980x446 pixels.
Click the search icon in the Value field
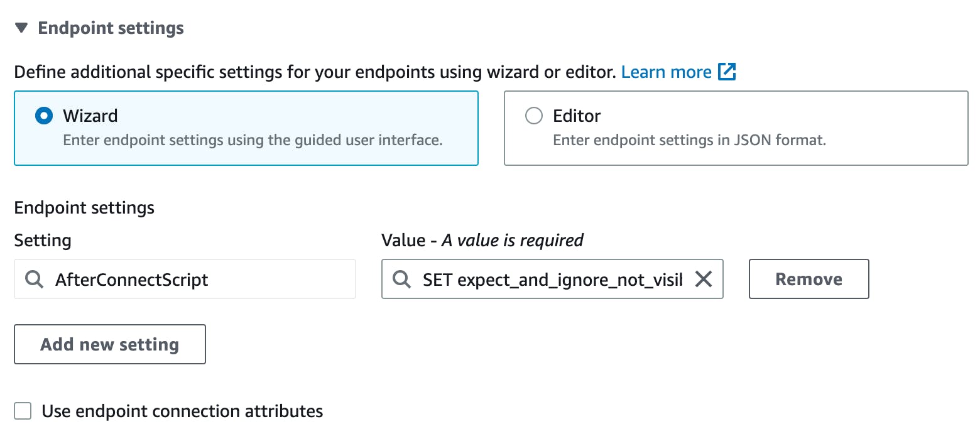pyautogui.click(x=401, y=279)
